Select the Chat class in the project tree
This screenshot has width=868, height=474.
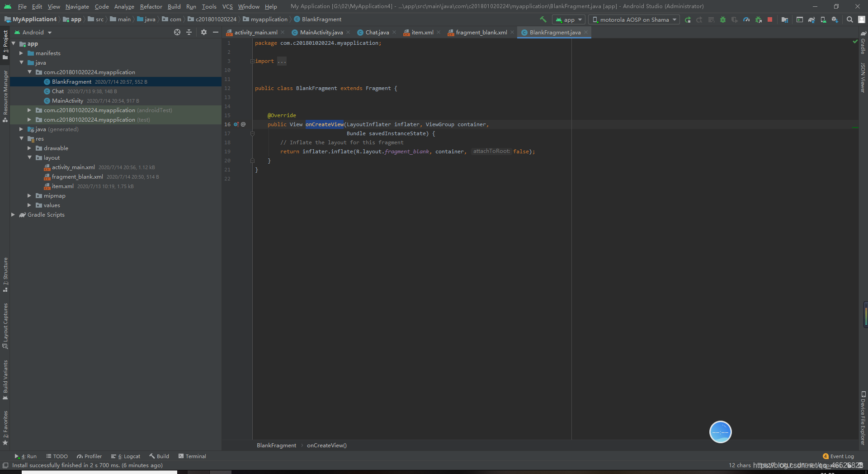58,91
